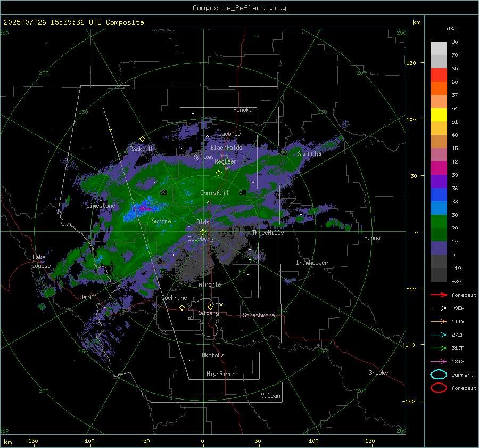Click the yellow 54 dBZ color swatch
This screenshot has width=479, height=448.
pos(439,115)
